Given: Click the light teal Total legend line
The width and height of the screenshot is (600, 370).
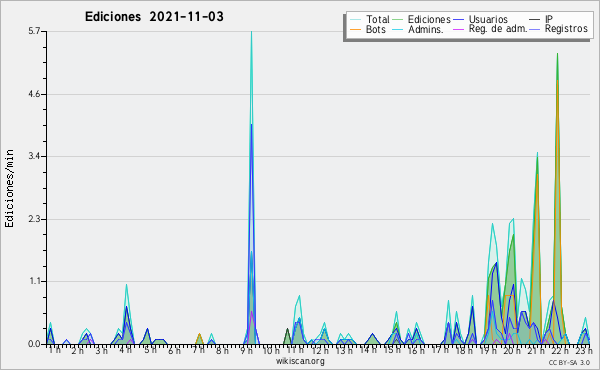Looking at the screenshot, I should [x=355, y=20].
